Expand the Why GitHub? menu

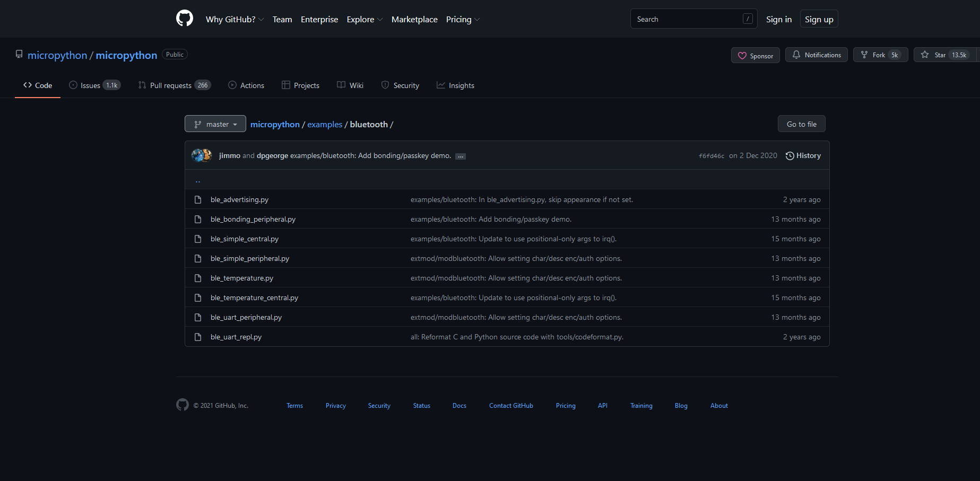(x=235, y=20)
